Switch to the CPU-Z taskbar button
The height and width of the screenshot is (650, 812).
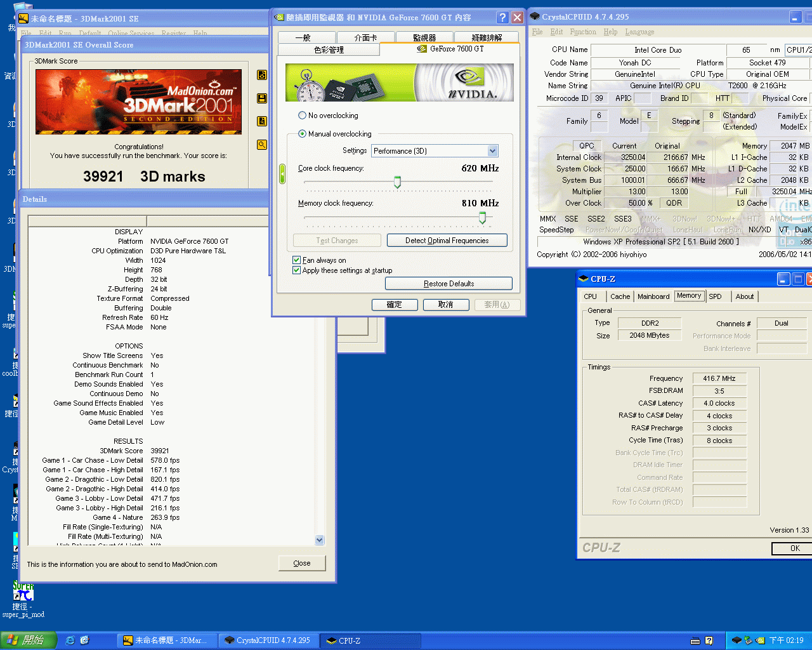coord(370,640)
